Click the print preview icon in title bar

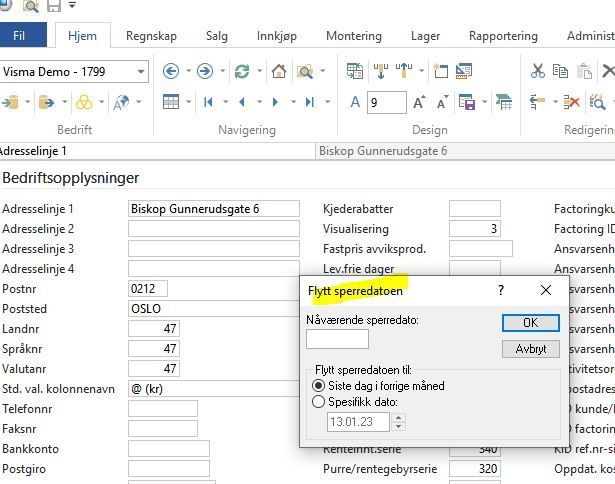pos(31,5)
